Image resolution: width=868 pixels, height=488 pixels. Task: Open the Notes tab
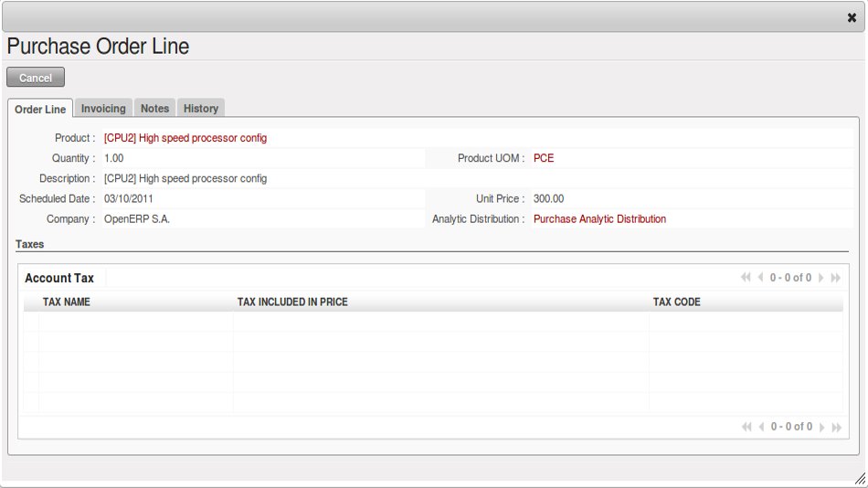pos(154,108)
